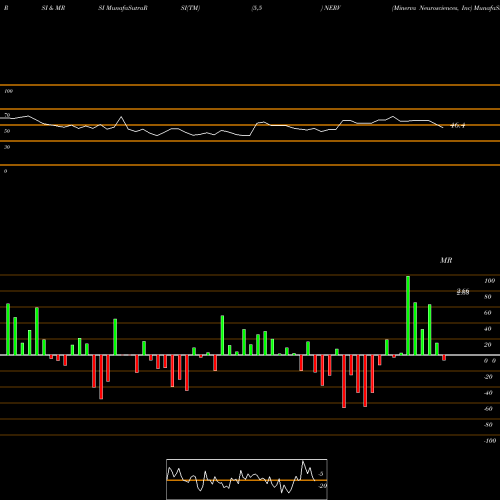This screenshot has height=500, width=500.
Task: Click the MR axis label 40
Action: (488, 329)
